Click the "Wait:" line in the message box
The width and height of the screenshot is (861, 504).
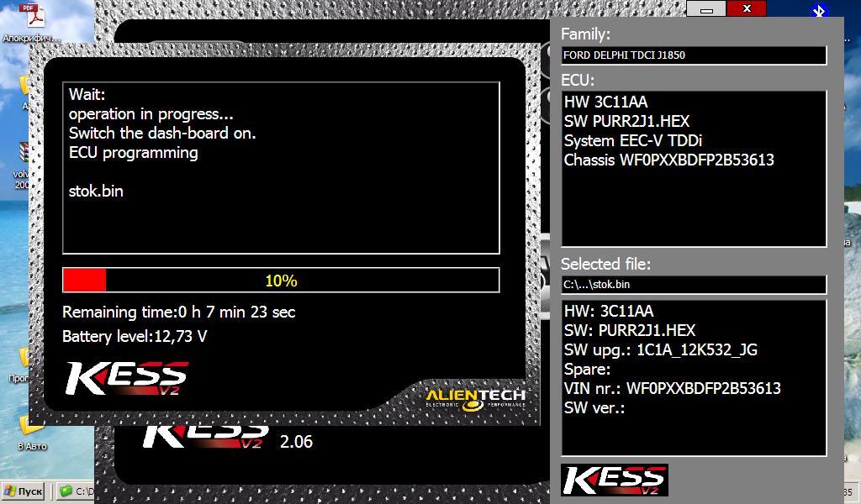pyautogui.click(x=87, y=94)
